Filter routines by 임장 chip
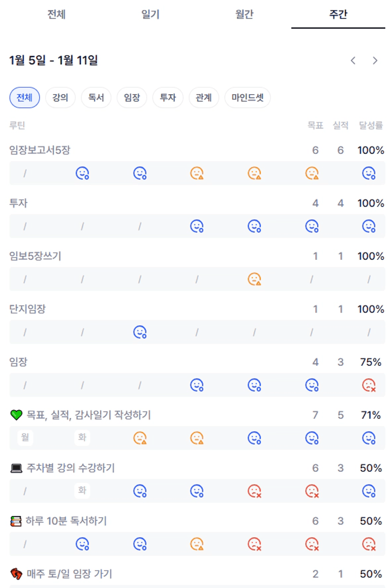Screen dimensions: 389x588 click(x=132, y=98)
